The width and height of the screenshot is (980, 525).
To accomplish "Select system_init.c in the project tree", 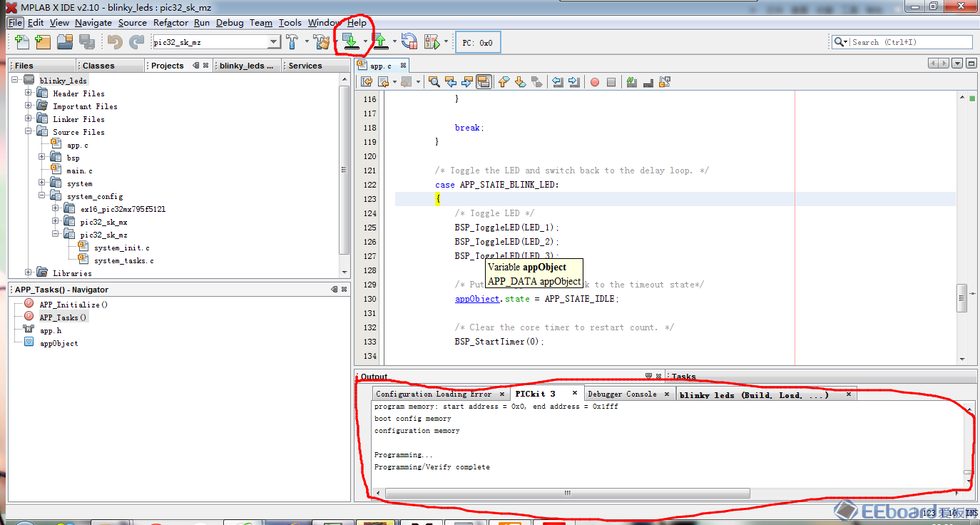I will click(121, 248).
